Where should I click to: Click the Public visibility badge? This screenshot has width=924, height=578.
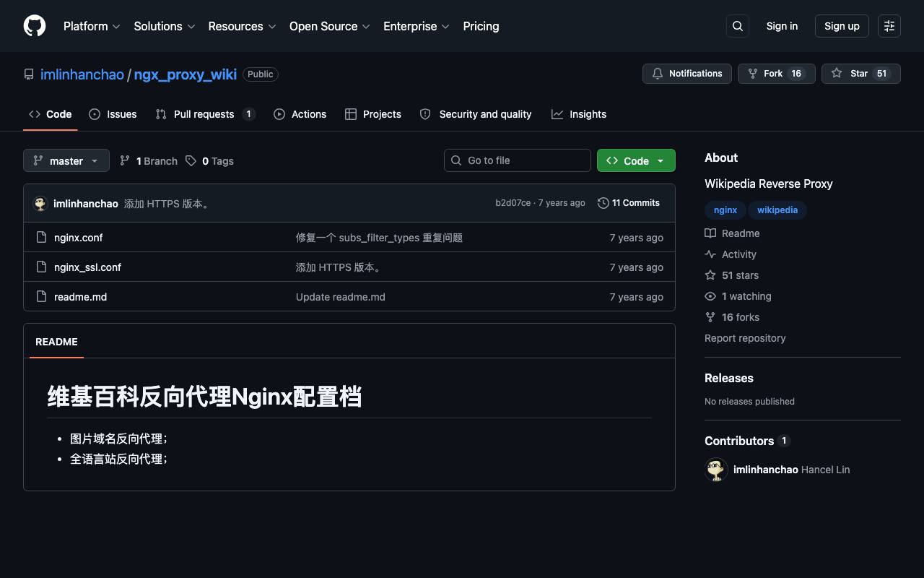261,74
